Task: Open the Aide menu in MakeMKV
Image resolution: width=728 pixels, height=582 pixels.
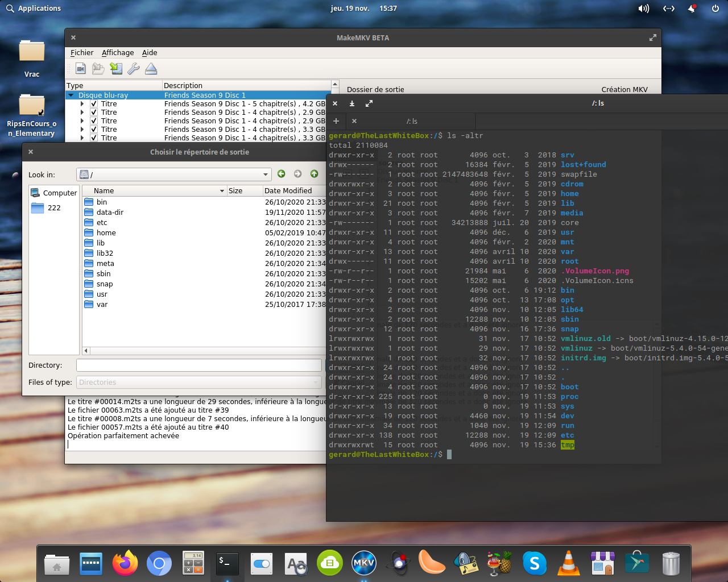Action: pos(150,53)
